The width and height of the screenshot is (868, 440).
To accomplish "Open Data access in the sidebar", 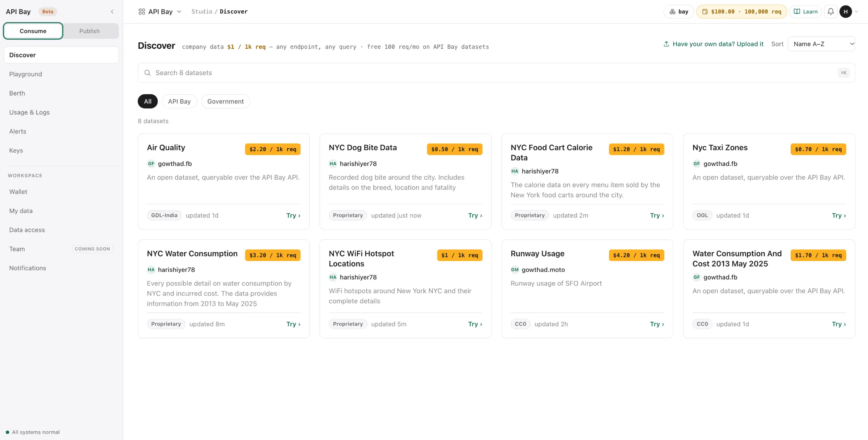I will 61,230.
